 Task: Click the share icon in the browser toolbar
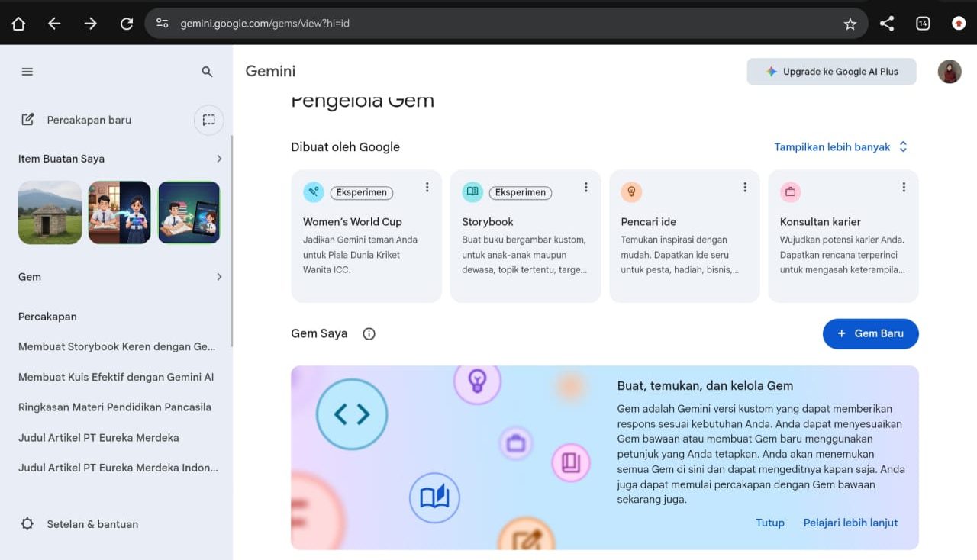click(887, 23)
